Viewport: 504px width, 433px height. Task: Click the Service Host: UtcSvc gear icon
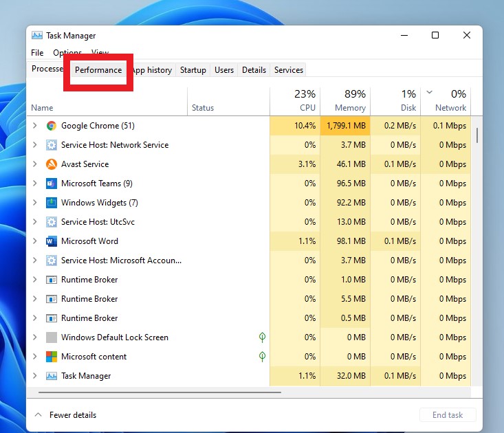[x=52, y=222]
